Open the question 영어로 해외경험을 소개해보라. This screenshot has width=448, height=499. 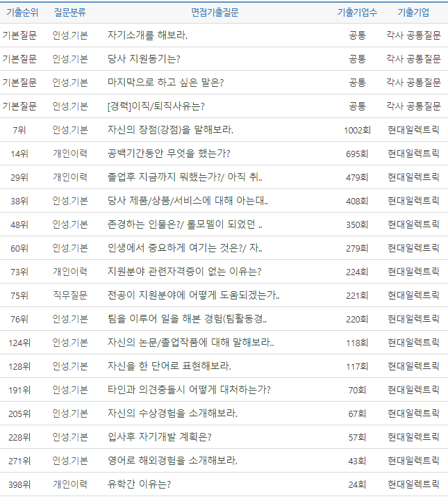[173, 461]
